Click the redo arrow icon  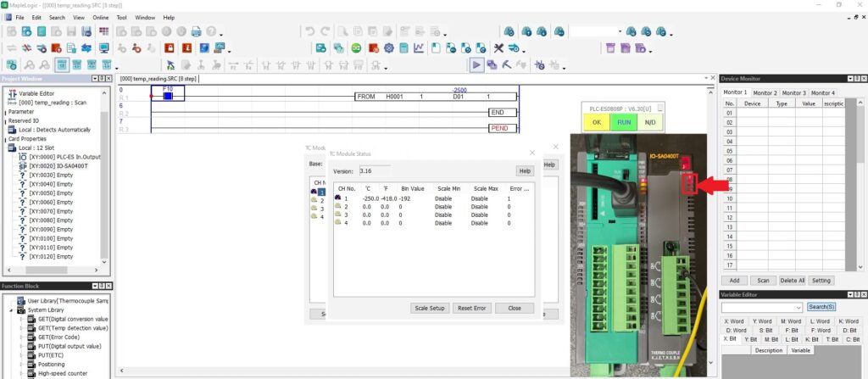[x=325, y=31]
